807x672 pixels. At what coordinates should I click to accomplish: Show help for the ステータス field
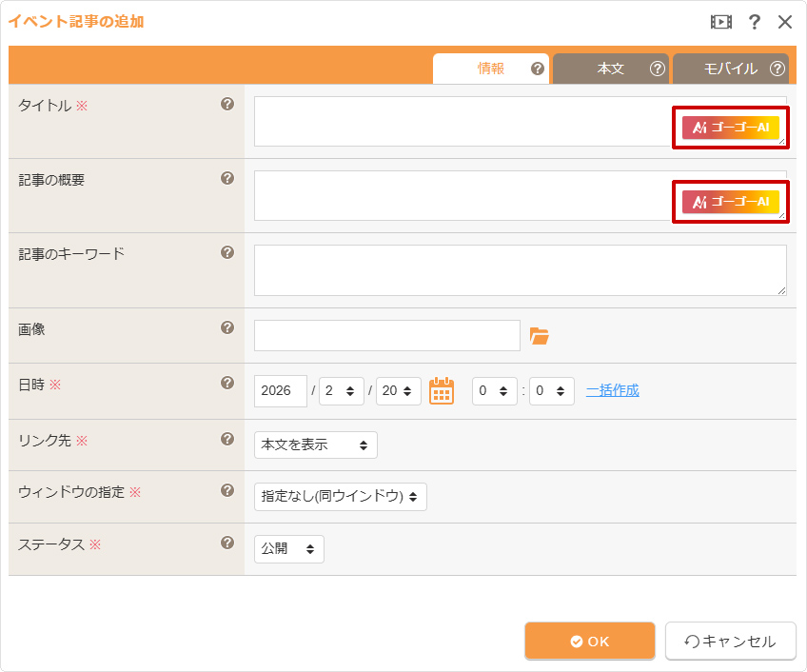click(227, 543)
